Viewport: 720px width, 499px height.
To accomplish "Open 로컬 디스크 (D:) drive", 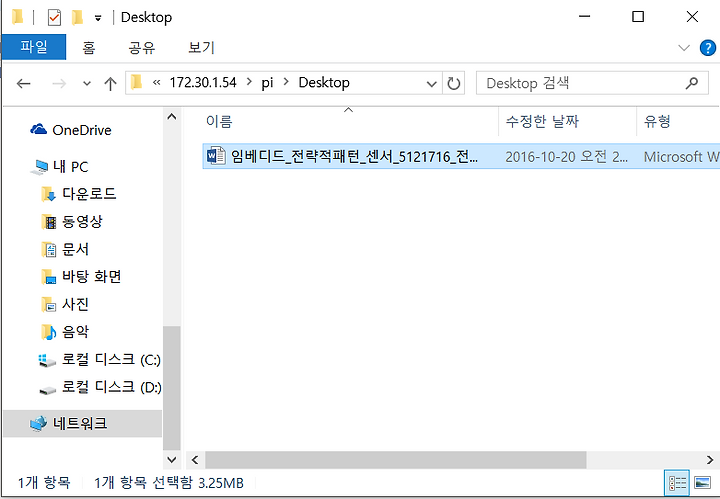I will tap(112, 387).
